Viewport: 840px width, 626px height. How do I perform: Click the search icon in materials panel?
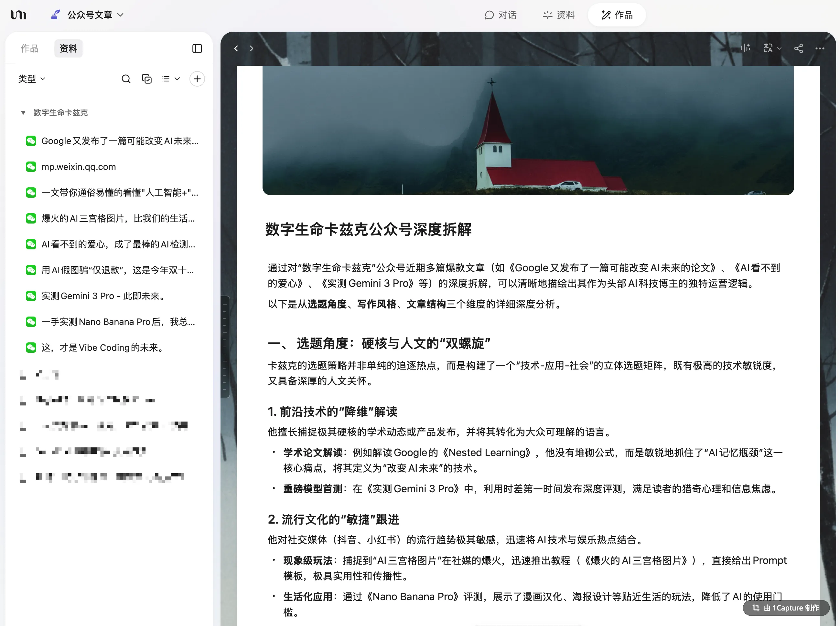126,79
